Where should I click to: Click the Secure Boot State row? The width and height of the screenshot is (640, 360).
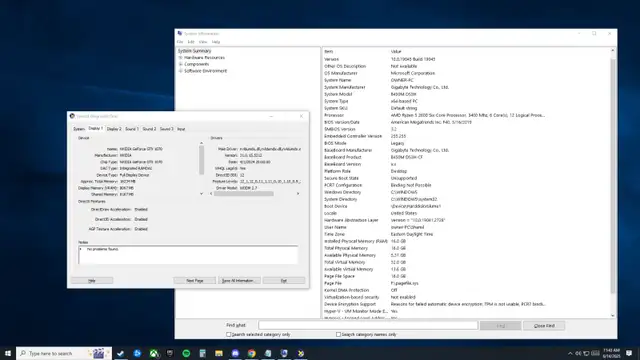466,178
